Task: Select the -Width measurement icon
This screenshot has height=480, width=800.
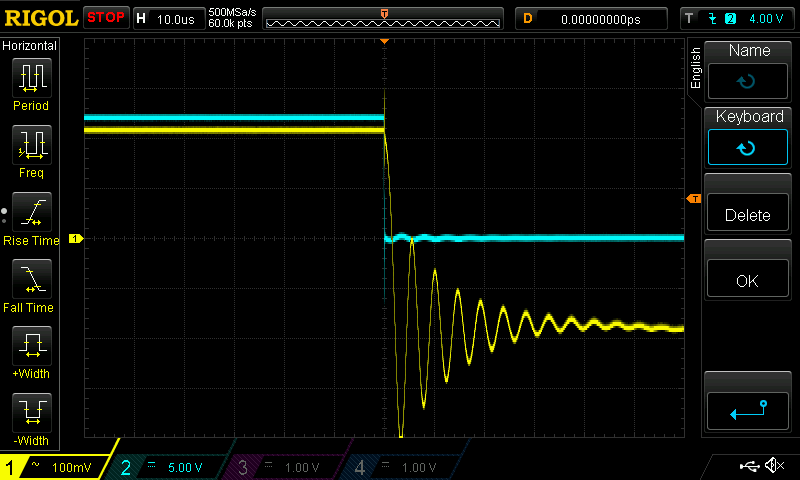Action: [x=32, y=412]
